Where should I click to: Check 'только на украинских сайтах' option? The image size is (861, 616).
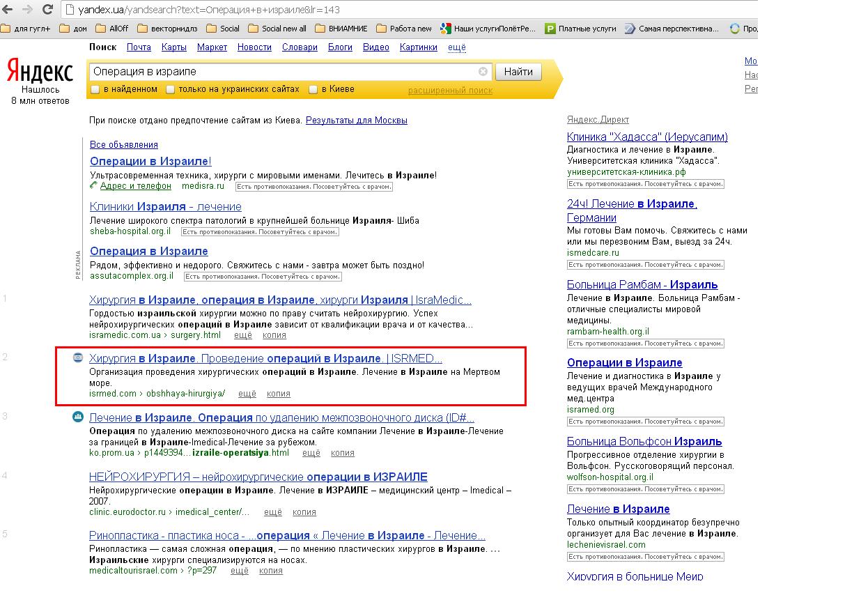(171, 90)
